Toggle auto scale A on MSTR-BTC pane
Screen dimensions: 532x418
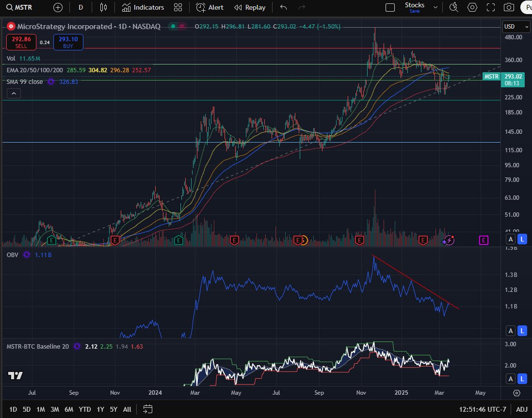click(x=511, y=379)
